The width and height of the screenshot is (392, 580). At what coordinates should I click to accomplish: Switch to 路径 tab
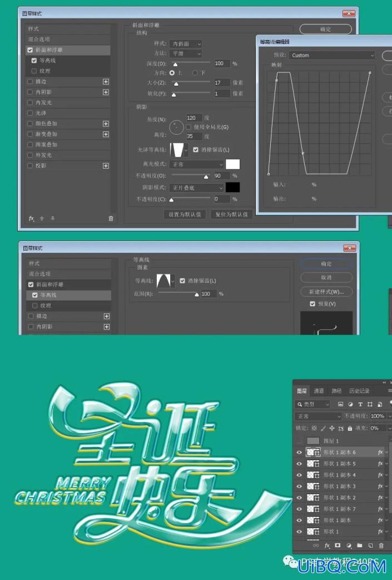coord(336,391)
